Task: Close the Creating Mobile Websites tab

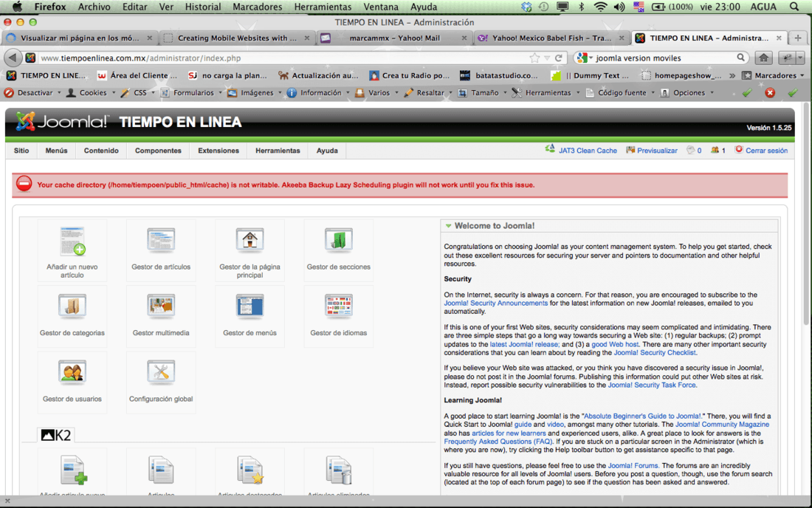Action: pos(306,38)
